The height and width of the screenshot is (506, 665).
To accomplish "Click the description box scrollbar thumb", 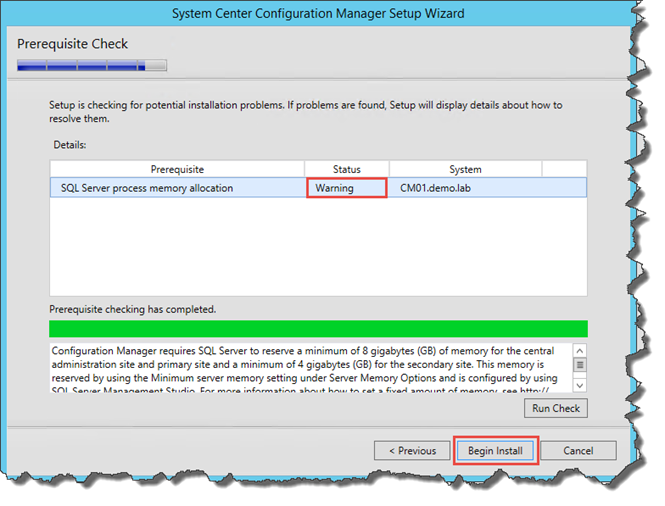I will tap(580, 365).
